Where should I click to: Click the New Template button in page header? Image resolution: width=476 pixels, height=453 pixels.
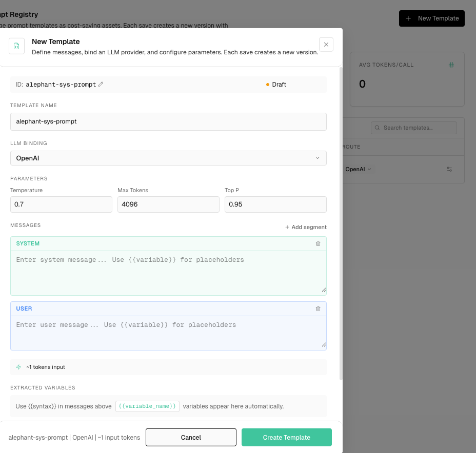[x=432, y=18]
